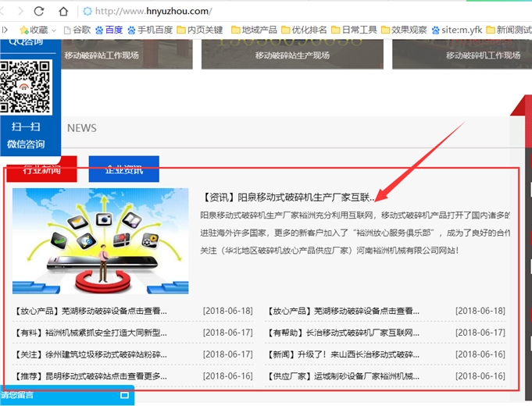Open the 请您留言 message bar
This screenshot has height=406, width=532.
[67, 395]
